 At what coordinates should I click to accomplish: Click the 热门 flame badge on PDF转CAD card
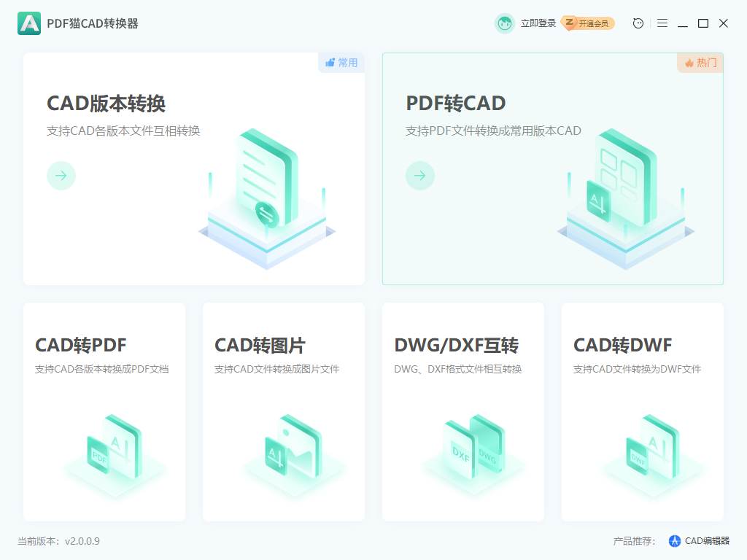click(700, 63)
